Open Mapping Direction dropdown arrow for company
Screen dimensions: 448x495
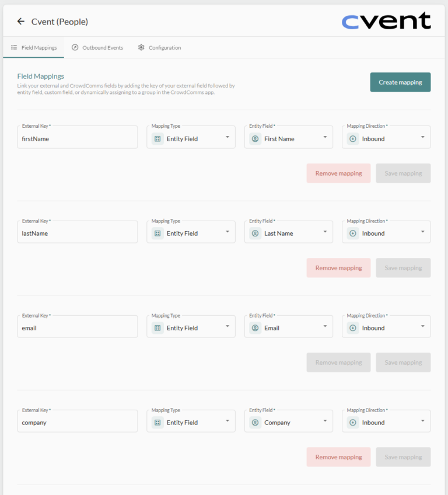(423, 421)
